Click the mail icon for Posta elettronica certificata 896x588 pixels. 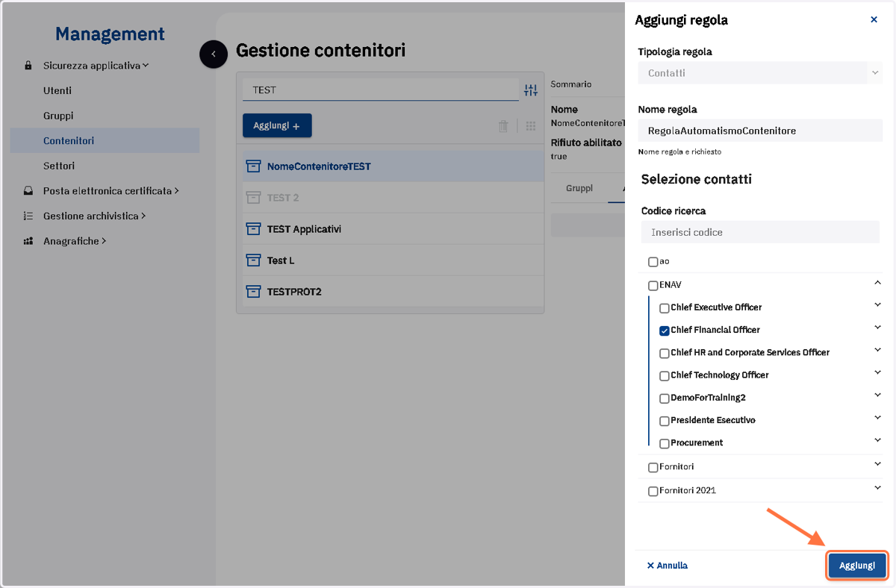point(28,191)
